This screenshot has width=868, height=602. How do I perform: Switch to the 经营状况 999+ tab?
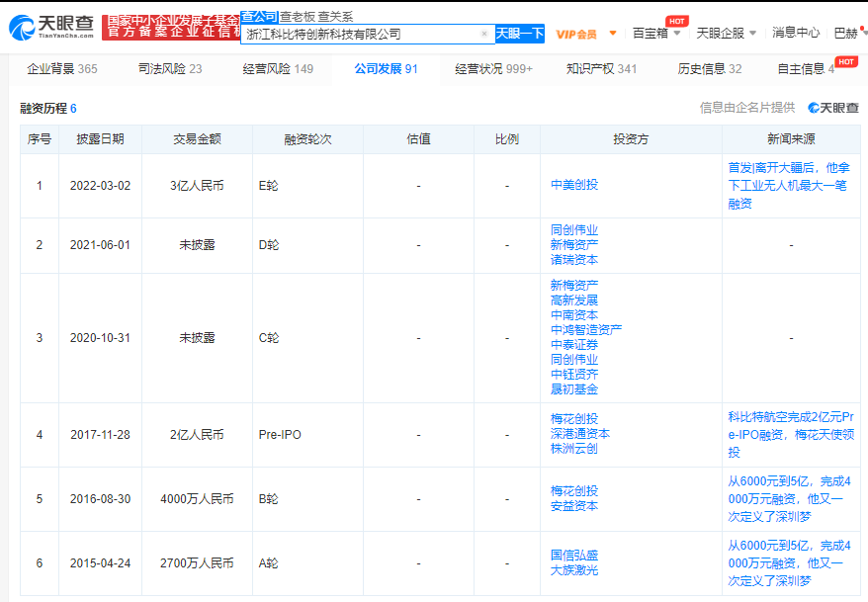[493, 68]
